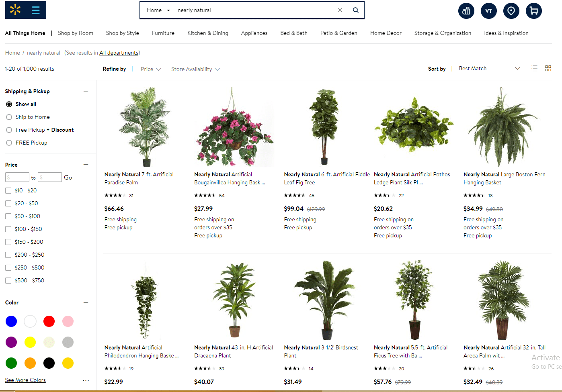Viewport: 562px width, 392px height.
Task: Switch to grid view icon
Action: tap(548, 68)
